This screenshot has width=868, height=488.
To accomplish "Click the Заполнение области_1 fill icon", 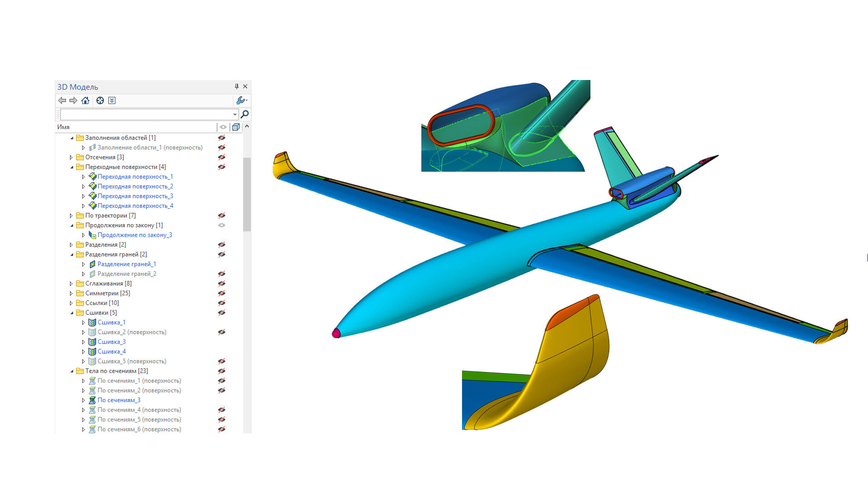I will 92,148.
